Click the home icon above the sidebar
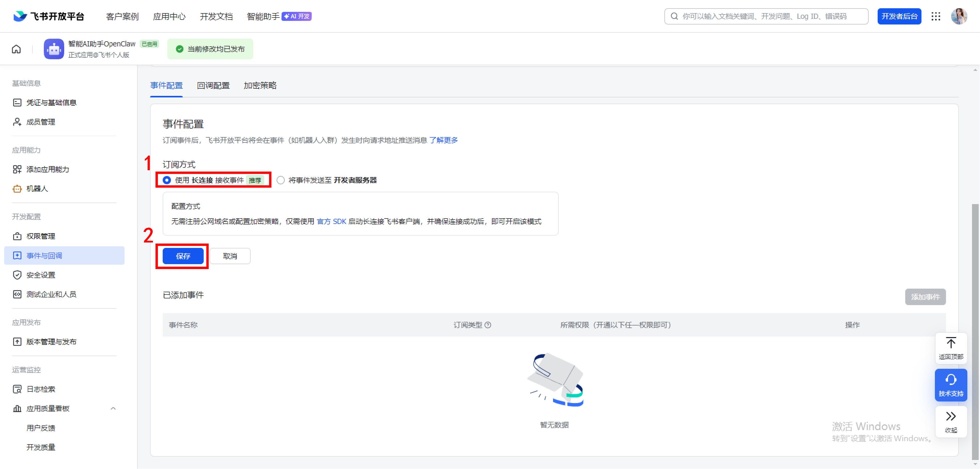The image size is (980, 469). click(16, 49)
